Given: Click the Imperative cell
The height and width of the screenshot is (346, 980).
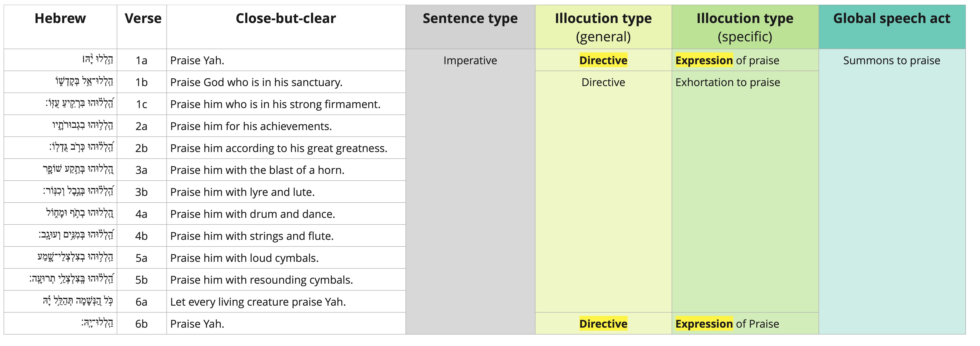Looking at the screenshot, I should [470, 61].
